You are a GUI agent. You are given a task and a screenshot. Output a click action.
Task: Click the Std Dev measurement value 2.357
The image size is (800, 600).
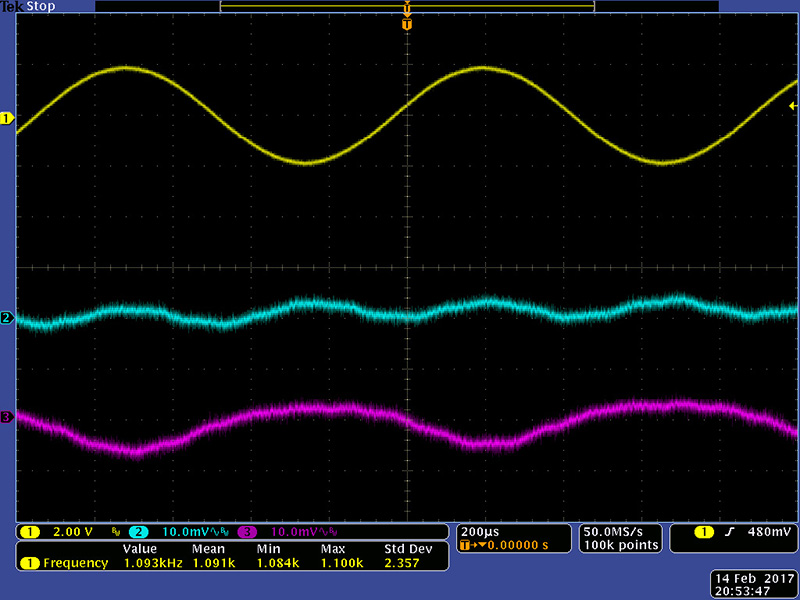(402, 563)
